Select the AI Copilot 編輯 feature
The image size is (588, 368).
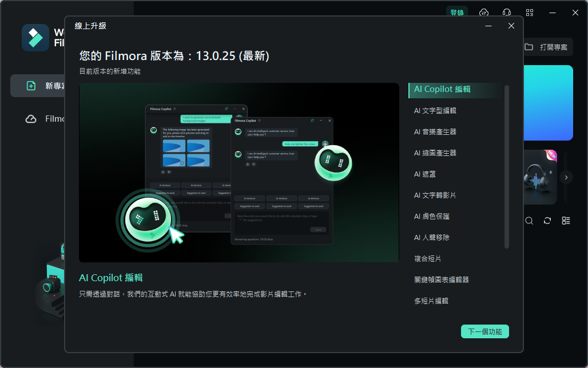click(455, 90)
